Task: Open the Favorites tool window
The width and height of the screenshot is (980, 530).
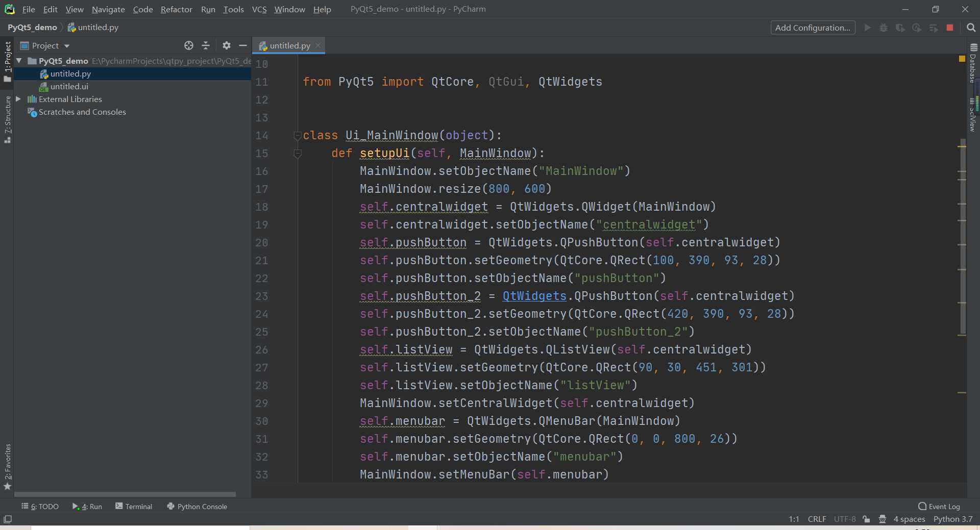Action: pos(8,467)
